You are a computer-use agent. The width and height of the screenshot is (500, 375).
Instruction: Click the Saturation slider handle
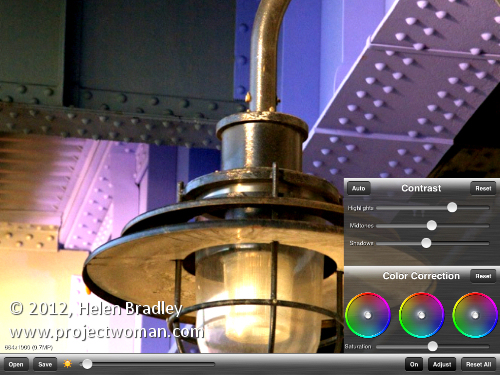432,346
